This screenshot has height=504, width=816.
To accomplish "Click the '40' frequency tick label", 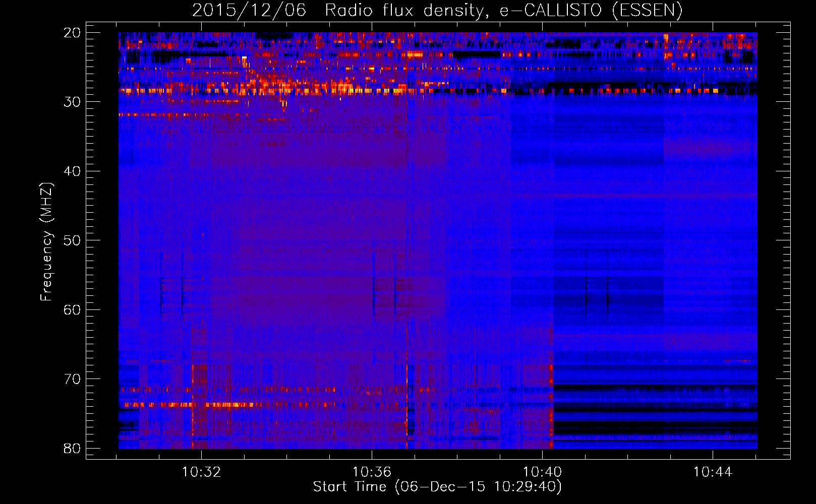I will tap(73, 171).
